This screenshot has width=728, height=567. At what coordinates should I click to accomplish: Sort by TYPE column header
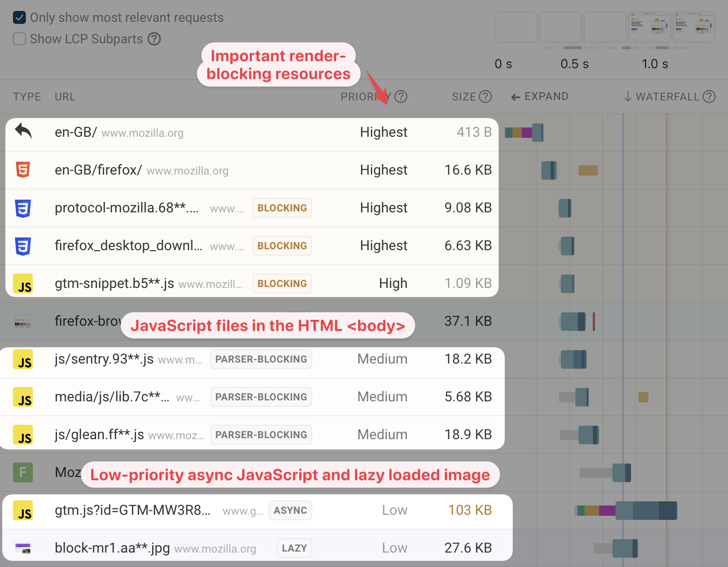point(27,96)
